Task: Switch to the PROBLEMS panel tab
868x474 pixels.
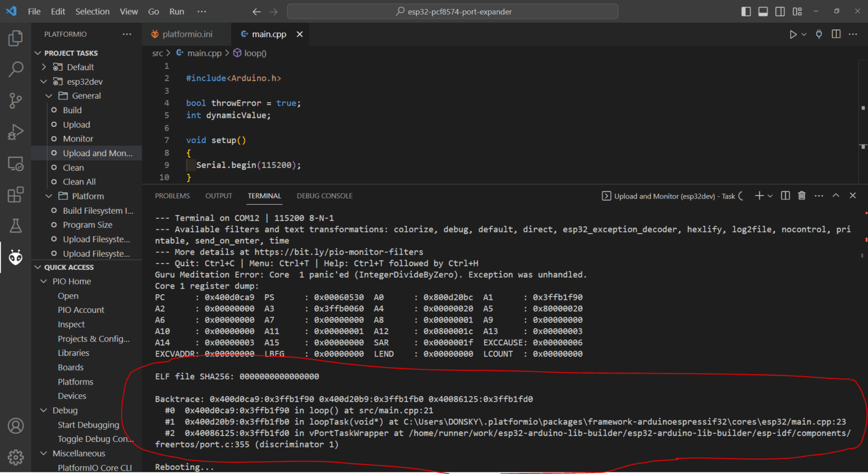Action: point(172,196)
